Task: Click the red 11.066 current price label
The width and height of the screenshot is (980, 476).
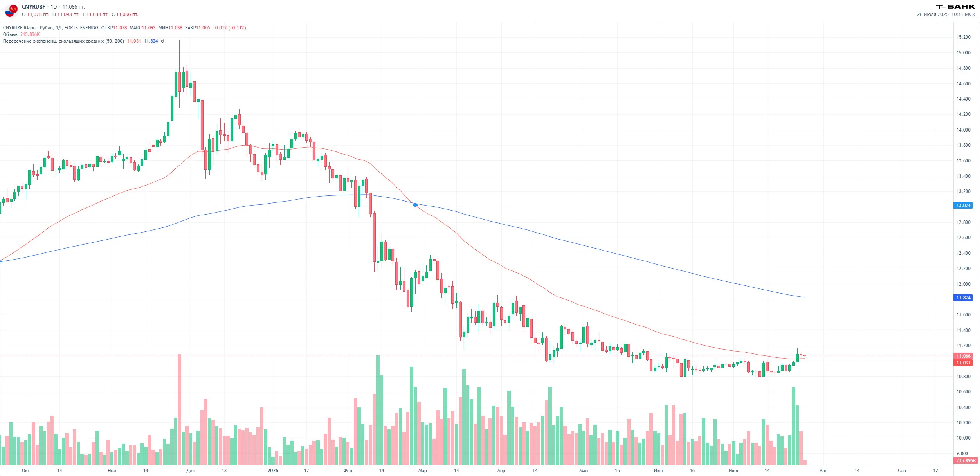Action: coord(963,356)
